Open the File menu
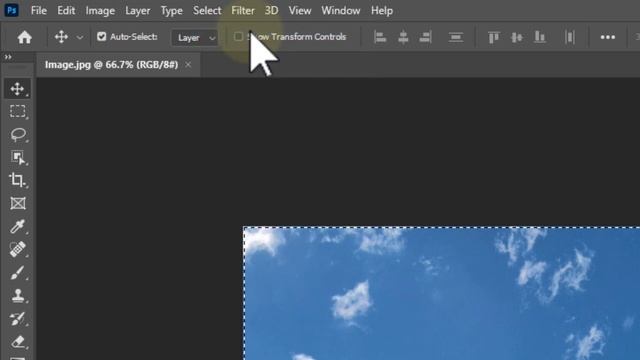This screenshot has height=360, width=640. click(x=39, y=11)
